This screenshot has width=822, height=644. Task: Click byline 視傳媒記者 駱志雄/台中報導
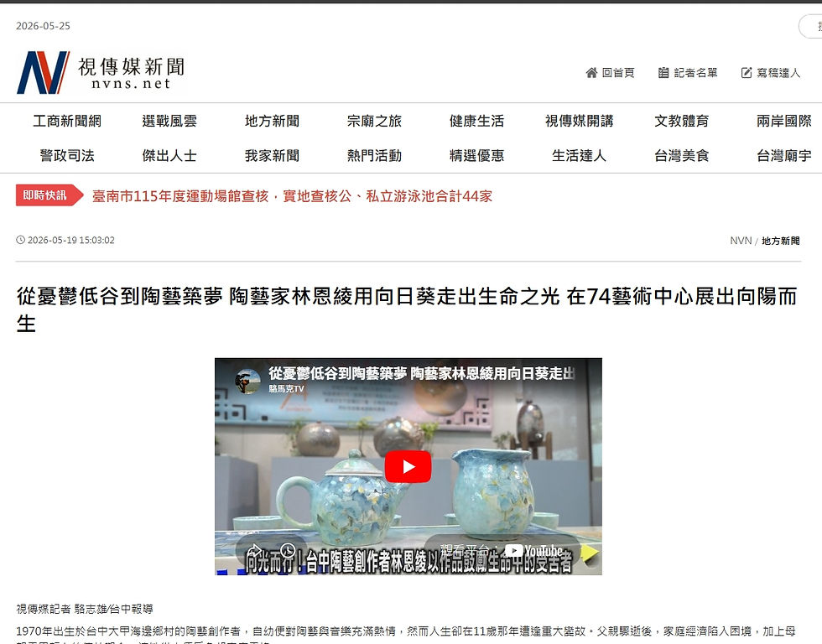tap(85, 609)
